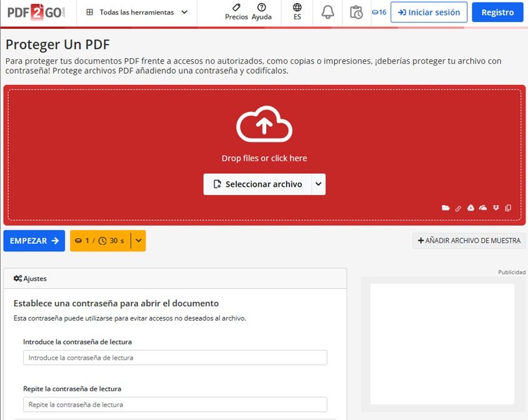Open Seleccionar archivo dropdown arrow
This screenshot has width=528, height=420.
click(x=317, y=184)
